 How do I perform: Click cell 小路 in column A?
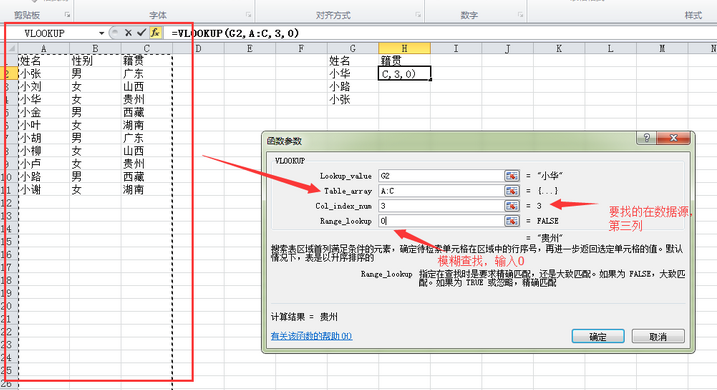pos(44,176)
